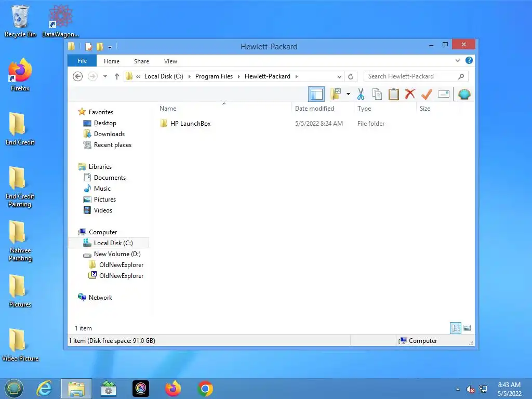Click Program Files in address bar
The image size is (532, 399).
tap(214, 76)
